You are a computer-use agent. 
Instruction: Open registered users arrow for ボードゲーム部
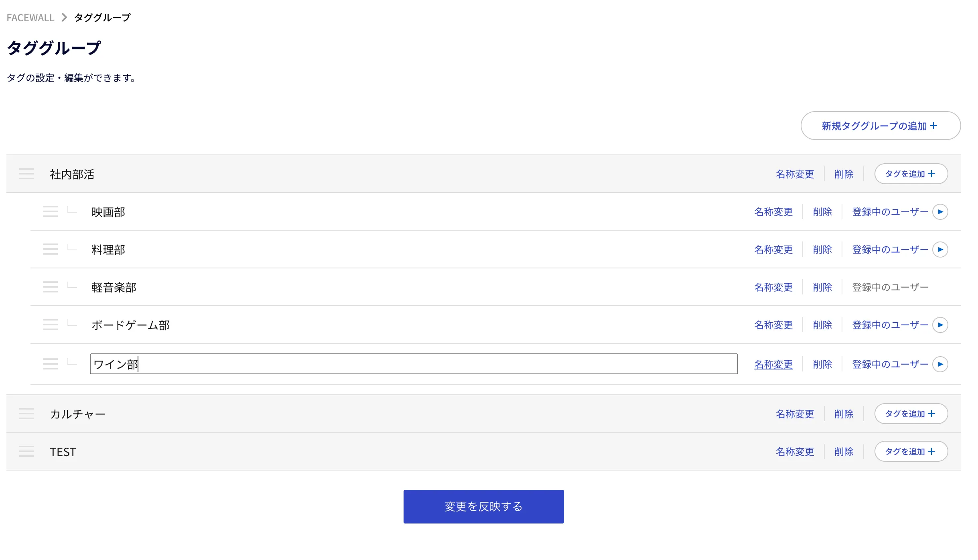click(940, 325)
